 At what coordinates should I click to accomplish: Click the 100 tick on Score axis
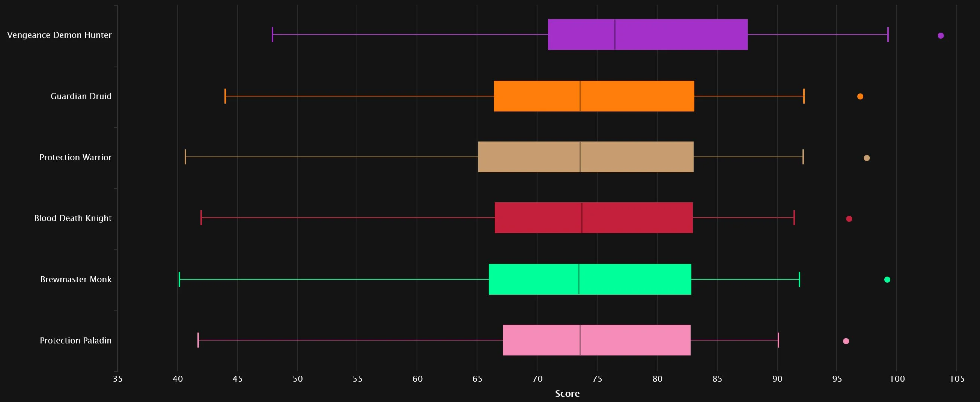897,379
